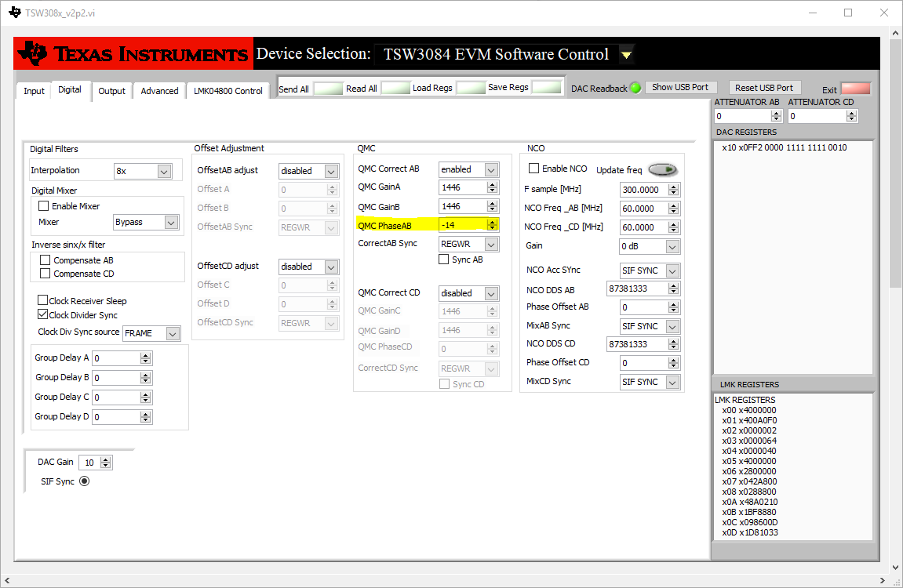
Task: Enable the Digital Mixer checkbox
Action: pyautogui.click(x=43, y=206)
